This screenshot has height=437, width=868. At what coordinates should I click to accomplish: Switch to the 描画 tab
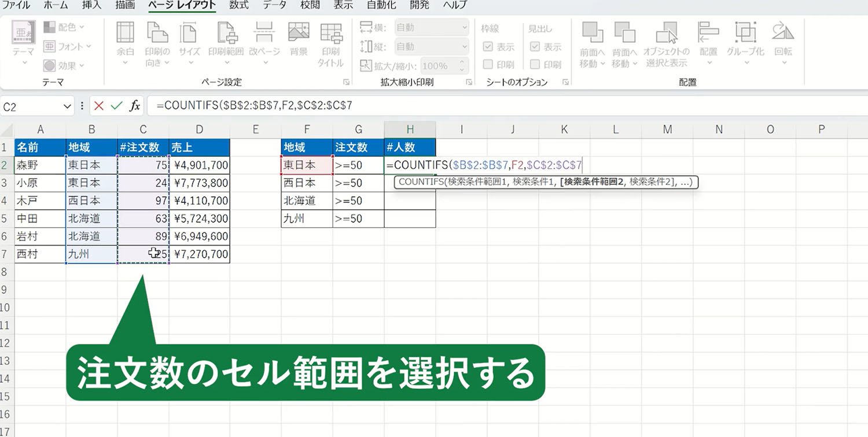tap(125, 5)
